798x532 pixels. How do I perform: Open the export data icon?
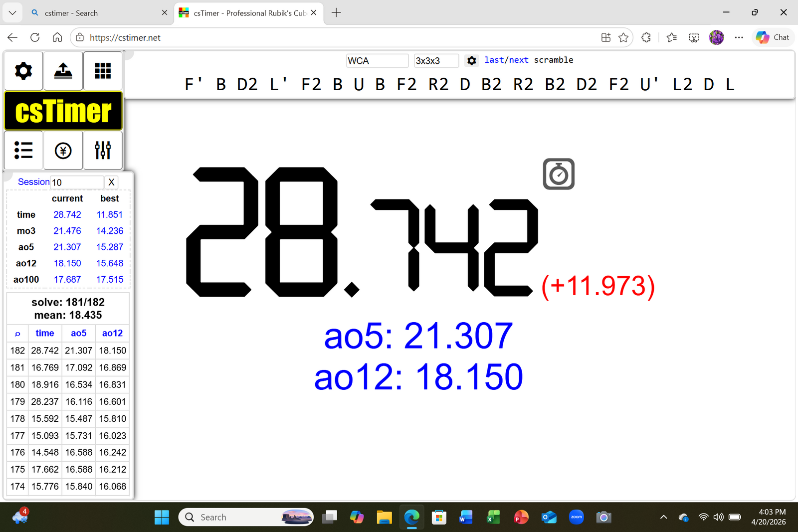click(63, 71)
